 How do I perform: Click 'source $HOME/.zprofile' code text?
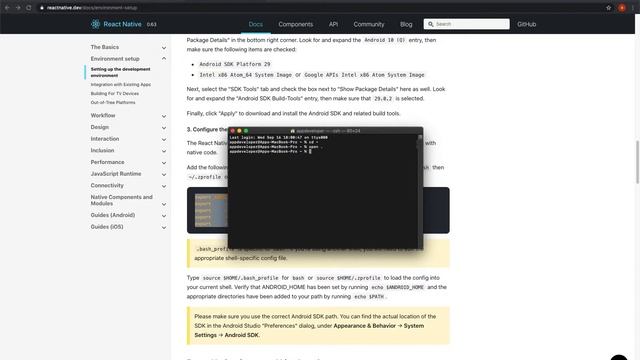pyautogui.click(x=349, y=278)
